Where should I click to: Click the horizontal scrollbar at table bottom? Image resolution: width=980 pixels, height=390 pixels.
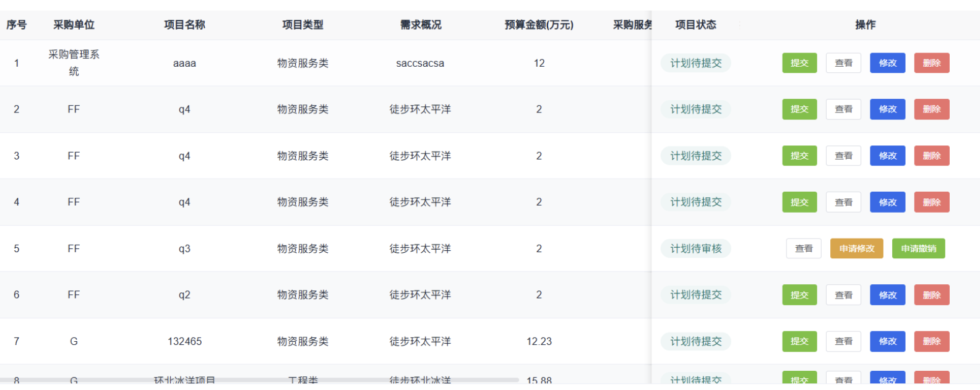[x=260, y=379]
